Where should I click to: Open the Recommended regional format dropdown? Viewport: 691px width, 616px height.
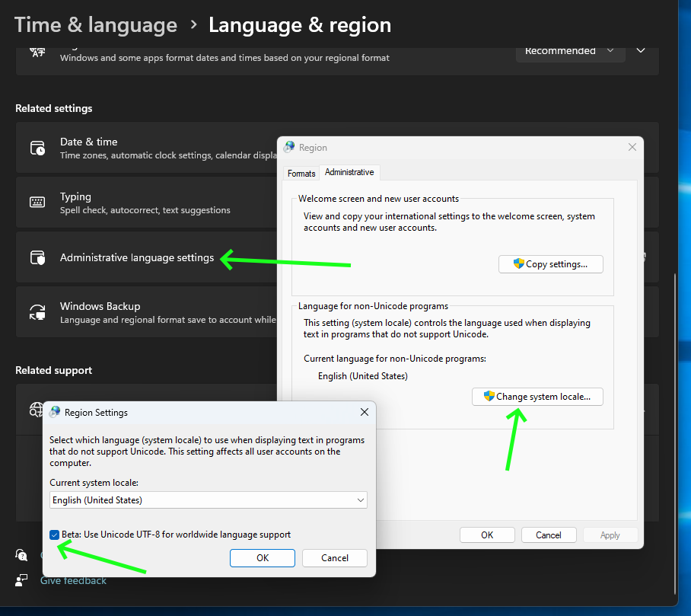[570, 52]
